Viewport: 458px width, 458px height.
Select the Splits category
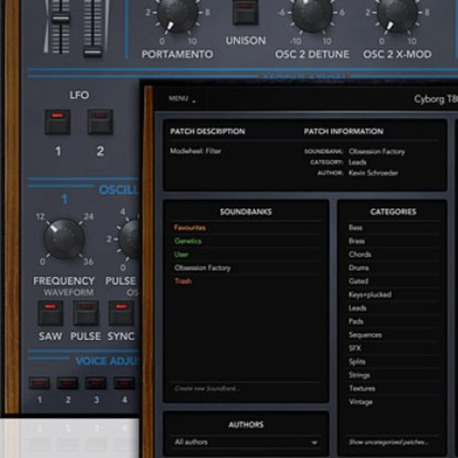(x=393, y=362)
